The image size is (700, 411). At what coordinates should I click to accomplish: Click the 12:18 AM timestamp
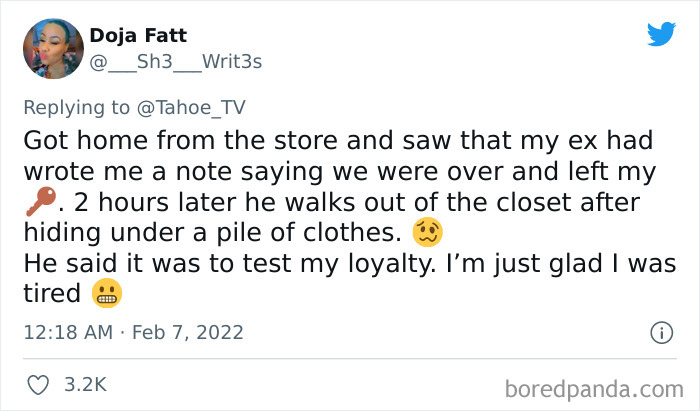pos(68,332)
